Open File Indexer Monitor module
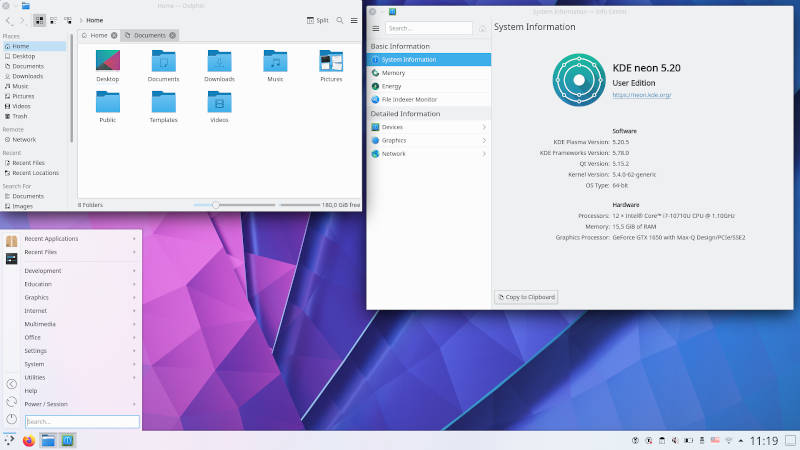800x450 pixels. click(429, 99)
